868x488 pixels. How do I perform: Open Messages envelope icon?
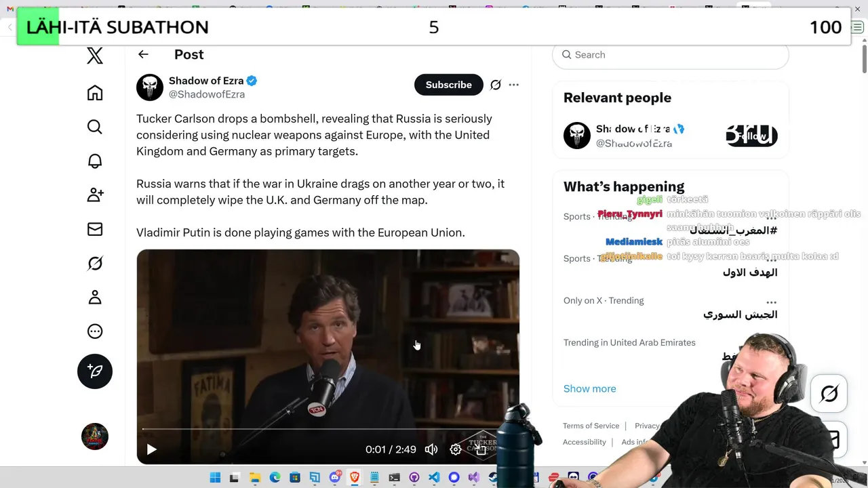point(95,229)
